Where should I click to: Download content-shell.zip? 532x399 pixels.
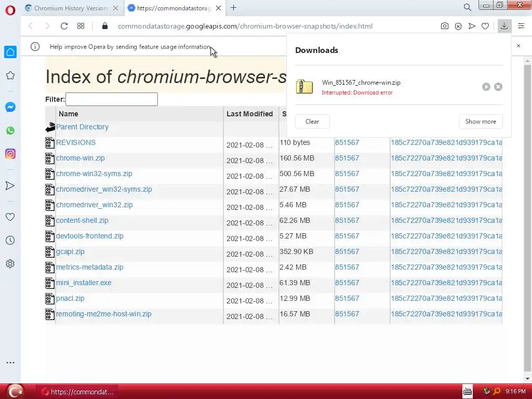82,220
